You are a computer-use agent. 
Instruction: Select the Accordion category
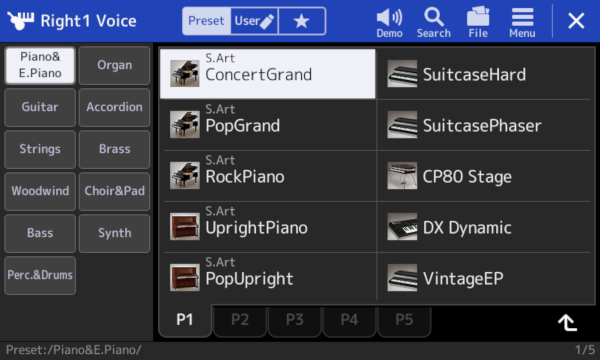tap(114, 108)
